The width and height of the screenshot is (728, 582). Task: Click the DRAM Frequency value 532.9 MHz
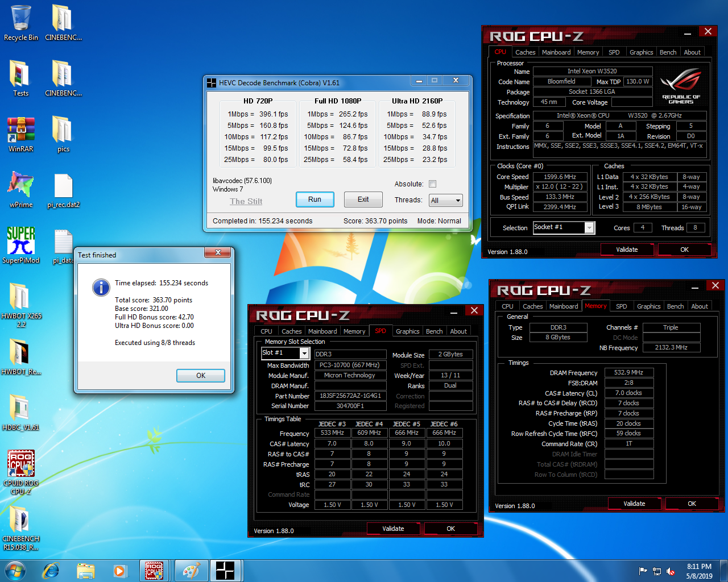(x=628, y=372)
